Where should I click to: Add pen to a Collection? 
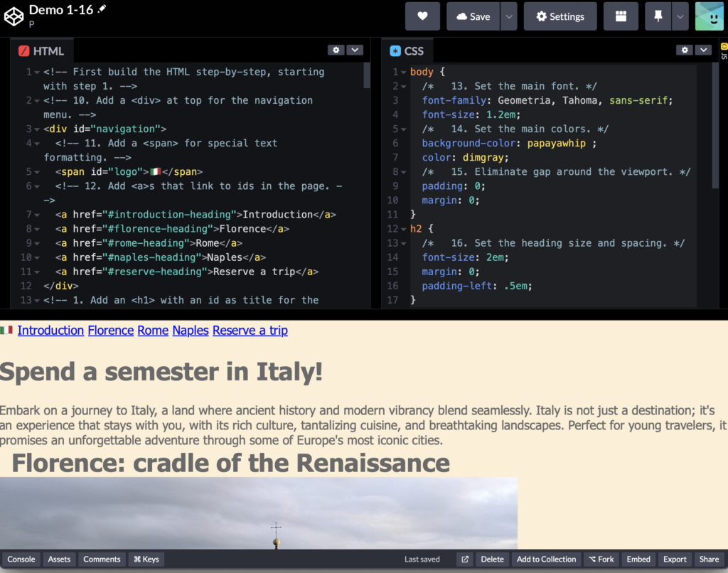tap(546, 559)
